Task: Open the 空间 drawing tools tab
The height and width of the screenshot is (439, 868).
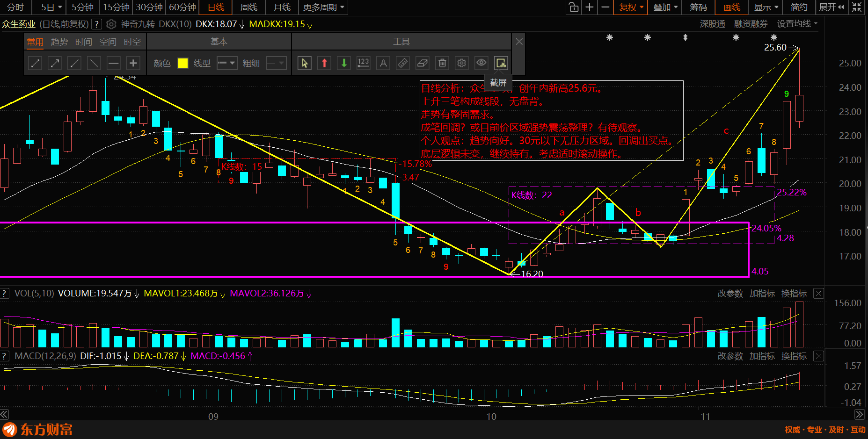Action: point(108,42)
